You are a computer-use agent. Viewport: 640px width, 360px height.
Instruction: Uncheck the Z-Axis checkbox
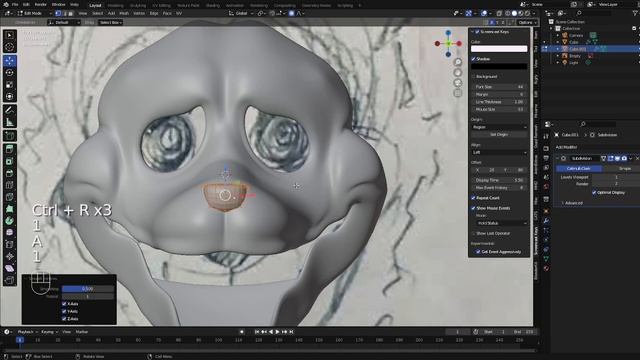(64, 318)
